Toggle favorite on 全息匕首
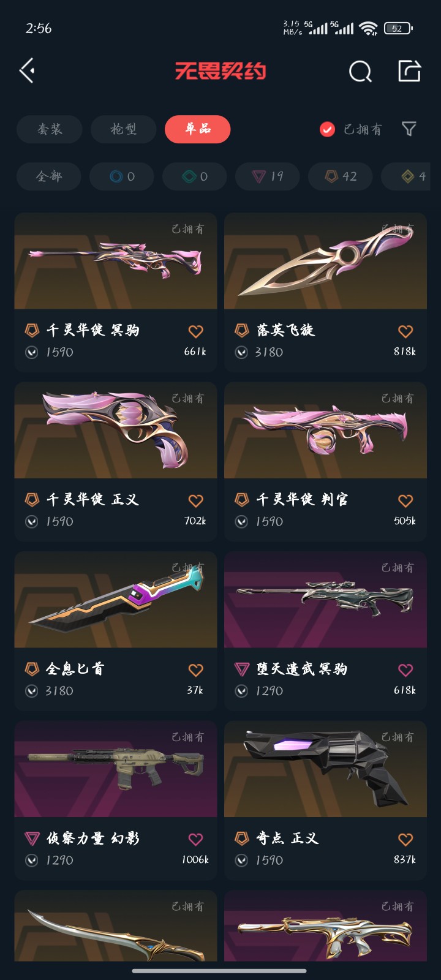 click(x=195, y=670)
